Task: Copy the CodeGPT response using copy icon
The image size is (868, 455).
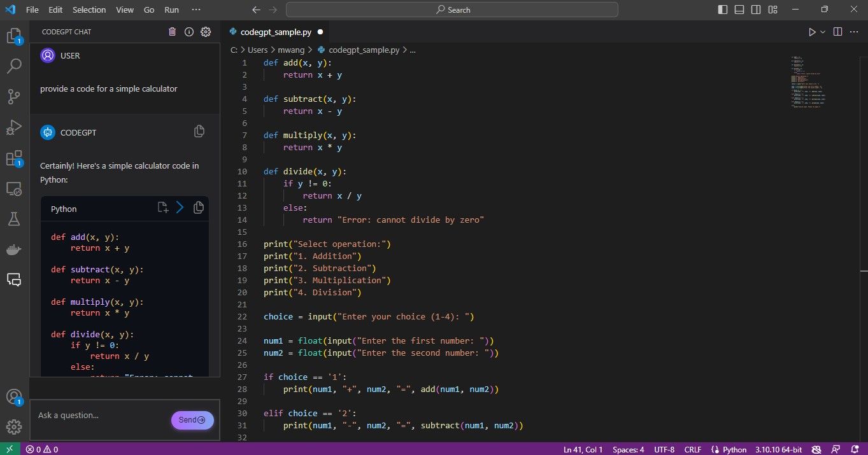Action: (199, 131)
